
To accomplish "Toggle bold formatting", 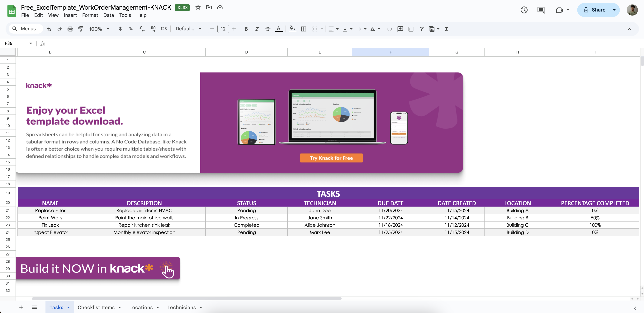I will [x=246, y=29].
